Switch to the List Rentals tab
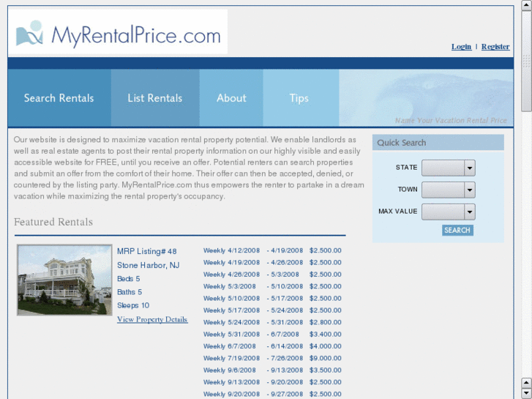Viewport: 532px width, 399px height. 155,98
